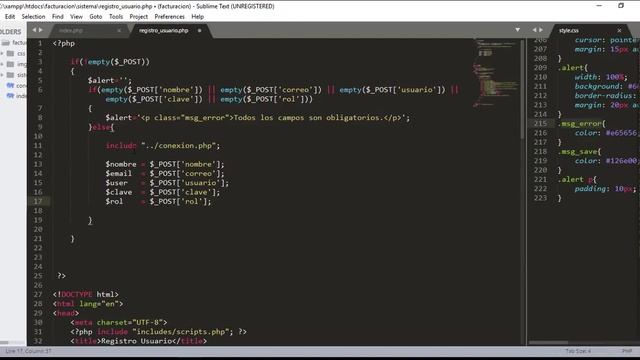Click the "Line 17, Column 37" status text

(x=28, y=351)
